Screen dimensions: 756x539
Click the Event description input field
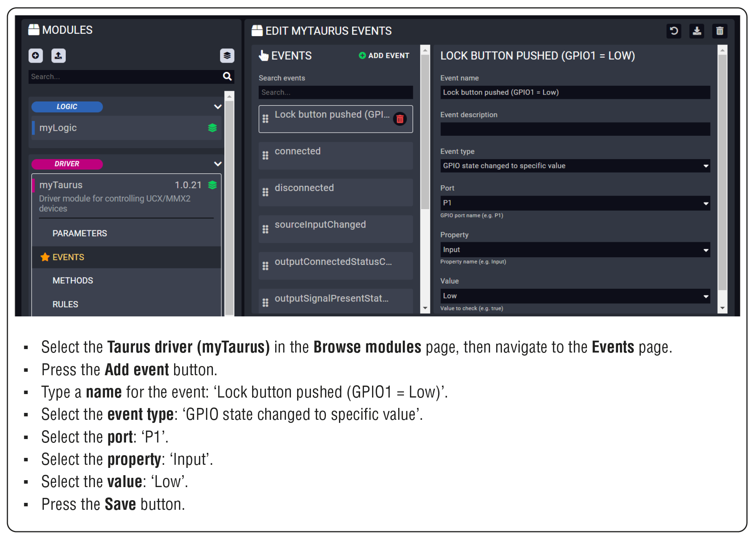[575, 129]
